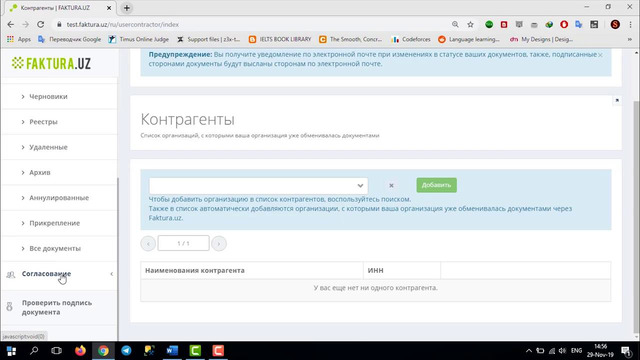This screenshot has width=640, height=360.
Task: Click the signature check icon in sidebar
Action: point(10,307)
